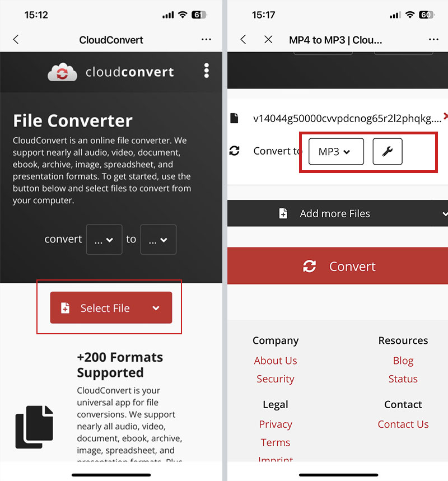Screen dimensions: 448x481
Task: Open the Status link
Action: [x=403, y=379]
